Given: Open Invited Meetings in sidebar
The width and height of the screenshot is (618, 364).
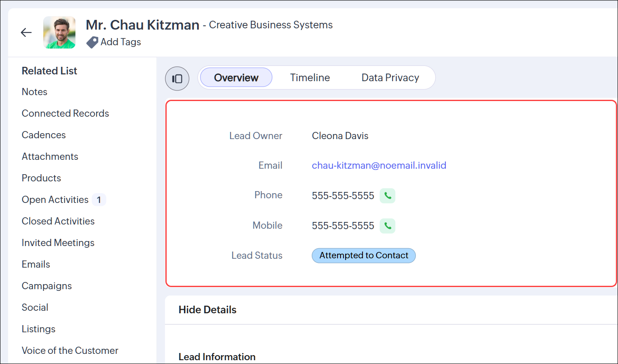Looking at the screenshot, I should (x=58, y=243).
